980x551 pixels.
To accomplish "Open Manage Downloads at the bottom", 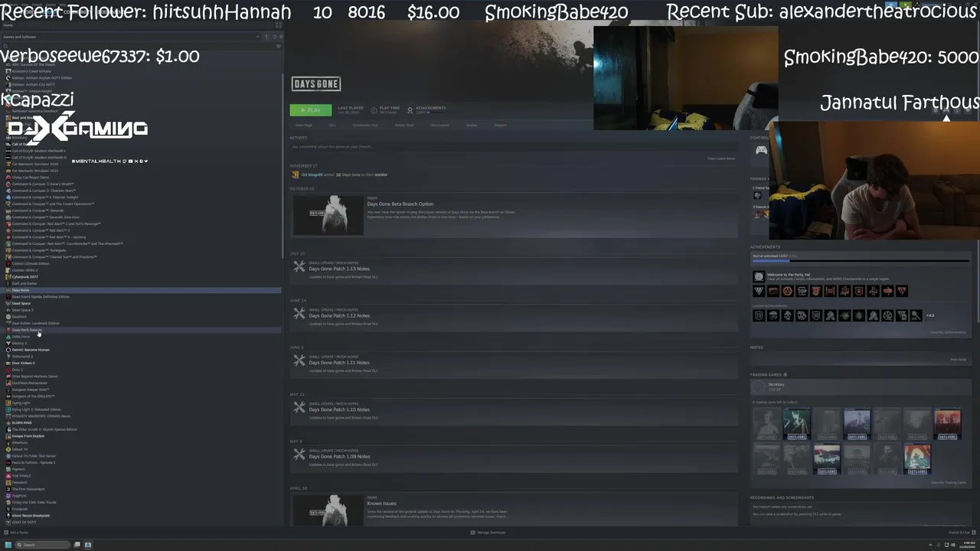I will point(488,532).
